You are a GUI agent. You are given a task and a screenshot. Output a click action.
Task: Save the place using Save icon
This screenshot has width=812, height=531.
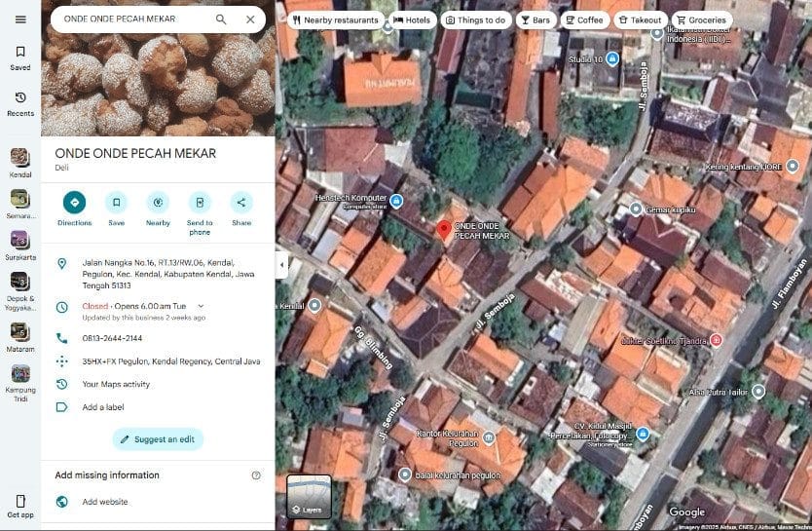pyautogui.click(x=116, y=203)
